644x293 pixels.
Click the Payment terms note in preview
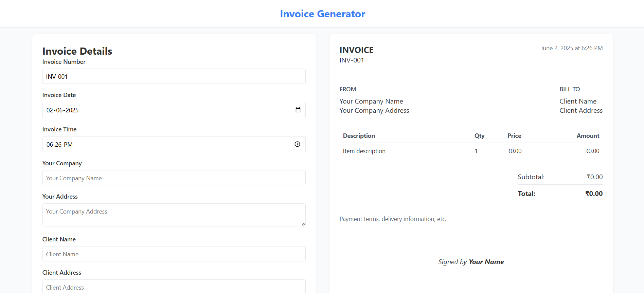pyautogui.click(x=393, y=219)
